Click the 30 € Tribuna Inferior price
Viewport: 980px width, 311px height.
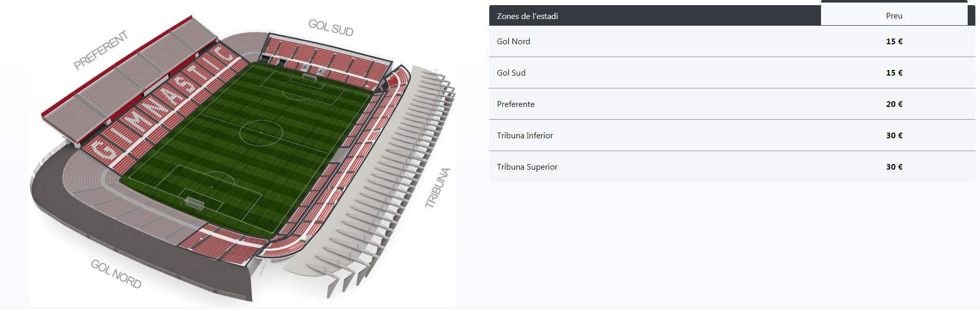pyautogui.click(x=894, y=136)
